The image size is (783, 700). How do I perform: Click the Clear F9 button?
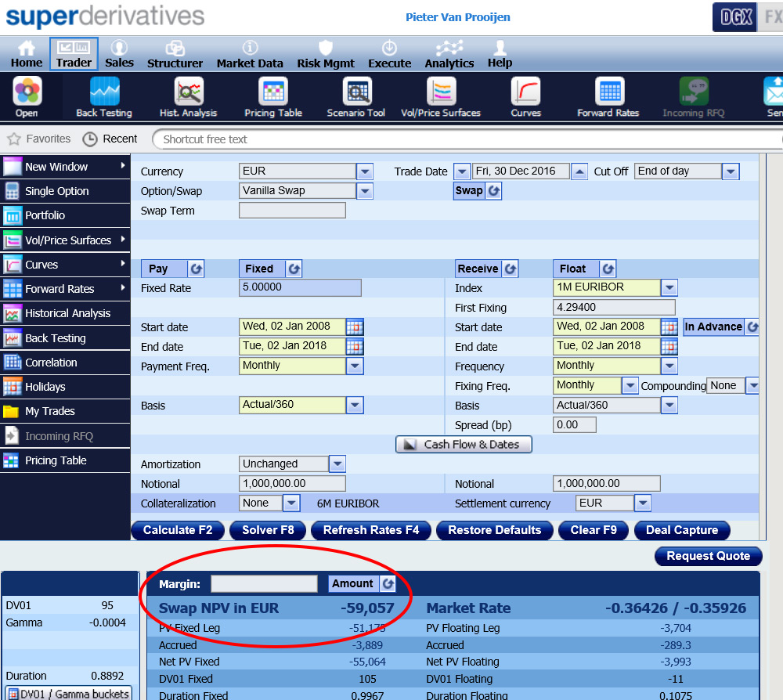tap(594, 530)
